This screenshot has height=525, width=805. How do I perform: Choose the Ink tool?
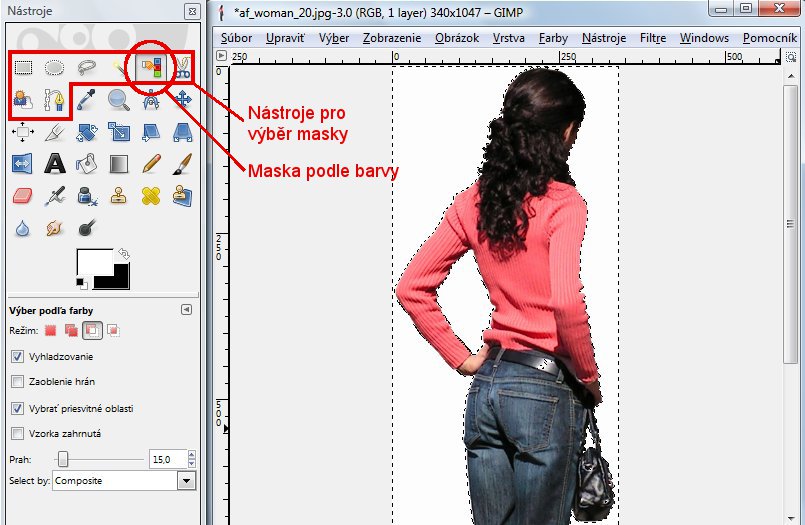pyautogui.click(x=87, y=196)
